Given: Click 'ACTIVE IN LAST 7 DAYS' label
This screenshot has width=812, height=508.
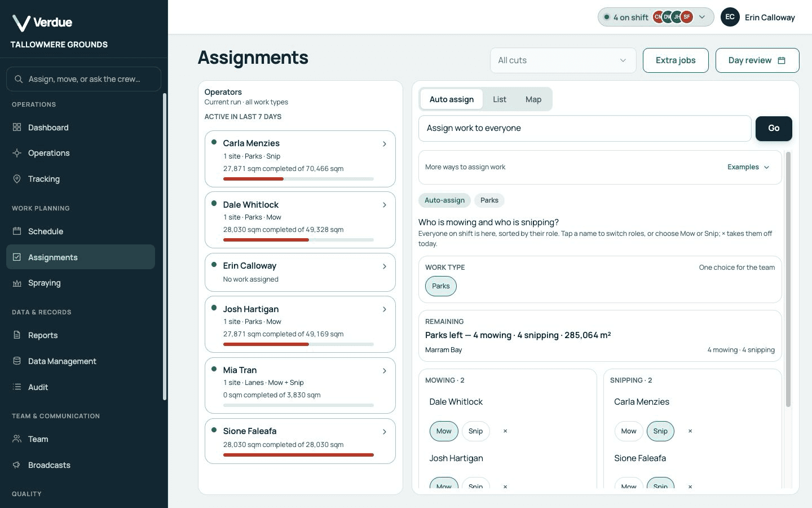Looking at the screenshot, I should [x=243, y=117].
